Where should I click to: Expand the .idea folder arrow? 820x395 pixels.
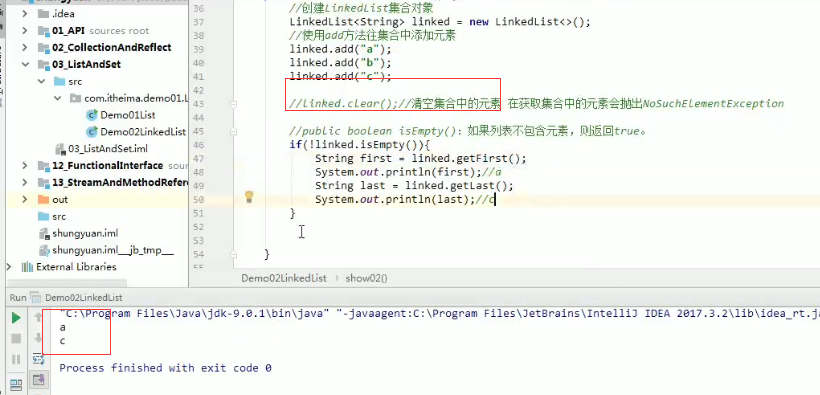coord(25,14)
